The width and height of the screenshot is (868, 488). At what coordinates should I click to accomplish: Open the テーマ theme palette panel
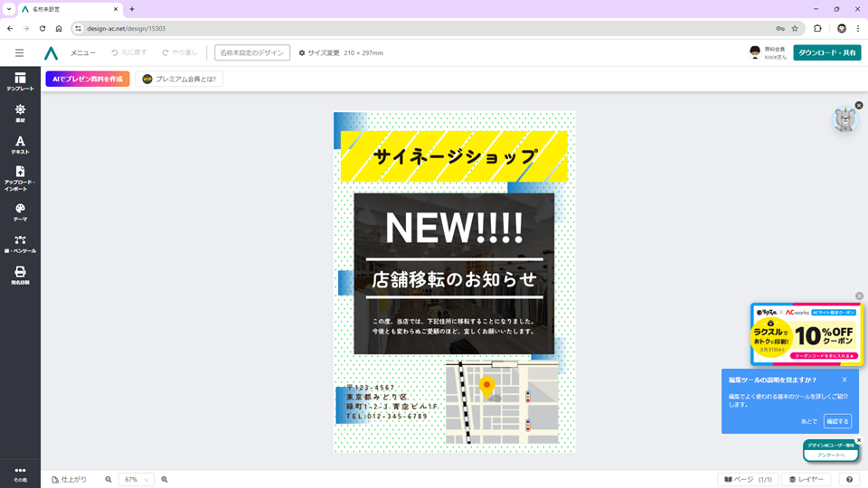tap(20, 212)
